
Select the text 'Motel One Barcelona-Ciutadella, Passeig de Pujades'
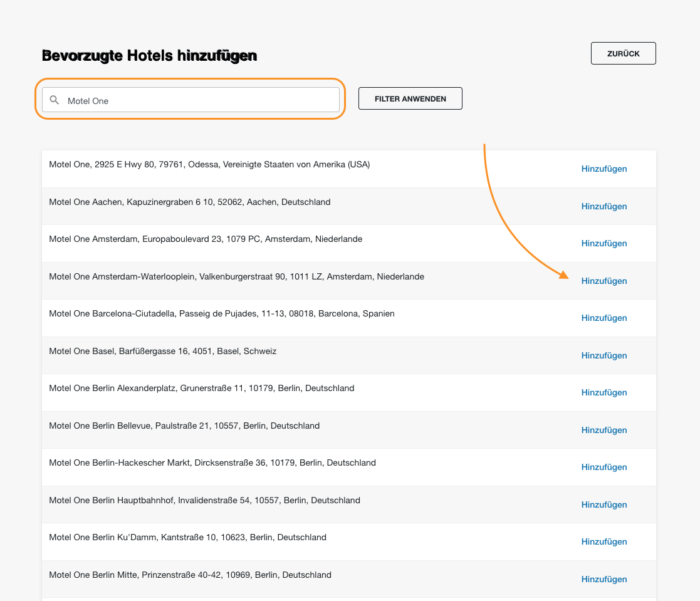(153, 314)
